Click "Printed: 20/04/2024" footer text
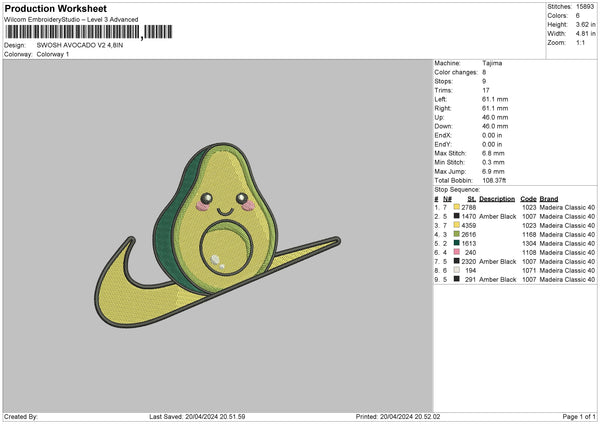Screen dimensions: 600x424 coord(385,416)
